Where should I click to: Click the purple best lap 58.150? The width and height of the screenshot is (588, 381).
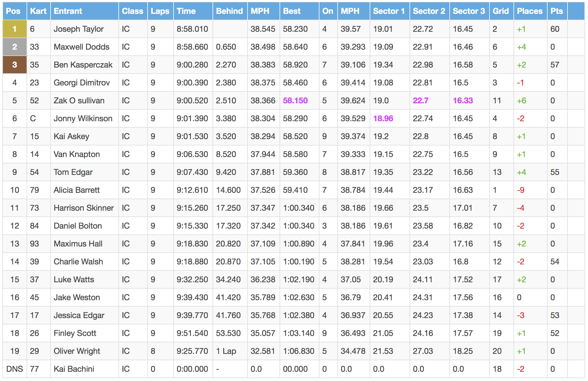295,100
